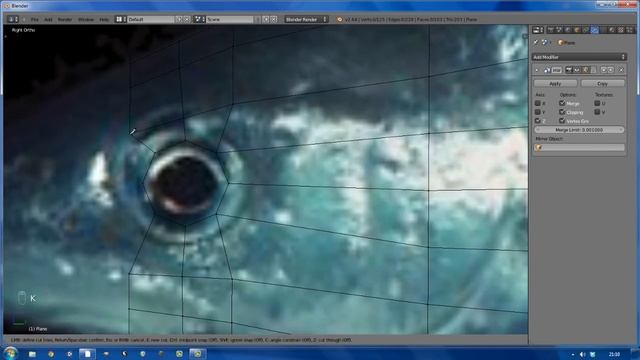Click the Mirror modifier name field
The width and height of the screenshot is (640, 360).
(x=557, y=70)
